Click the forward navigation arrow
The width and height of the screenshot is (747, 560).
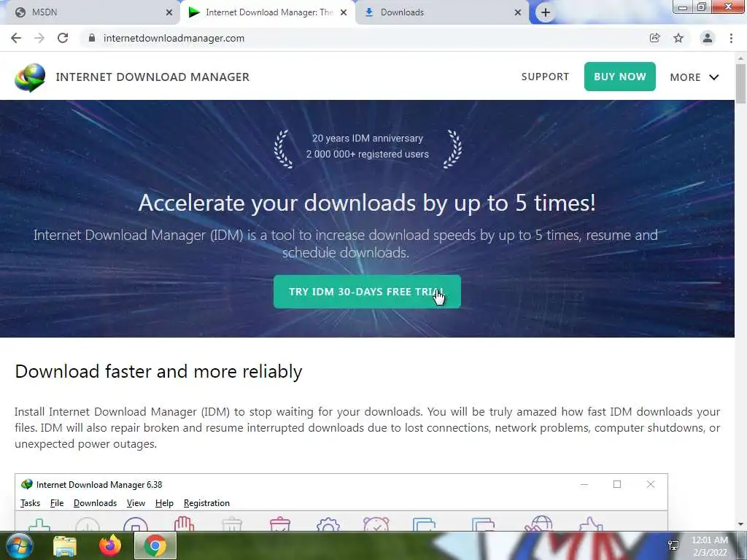(x=39, y=38)
